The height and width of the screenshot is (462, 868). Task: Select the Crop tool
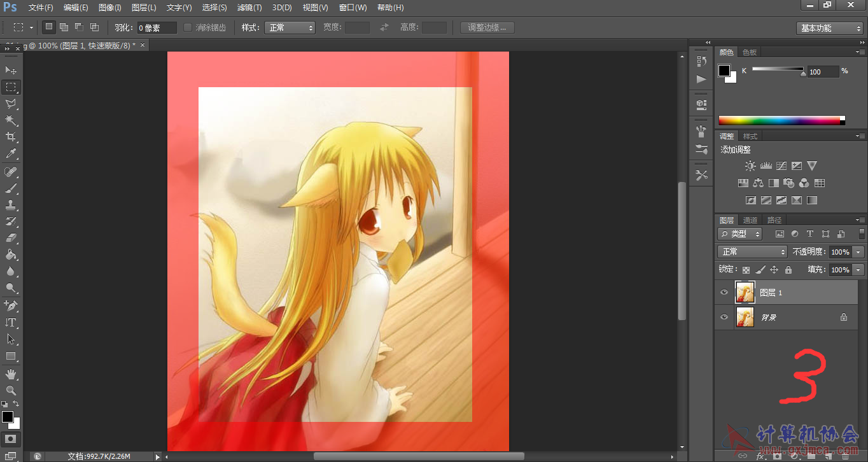11,137
